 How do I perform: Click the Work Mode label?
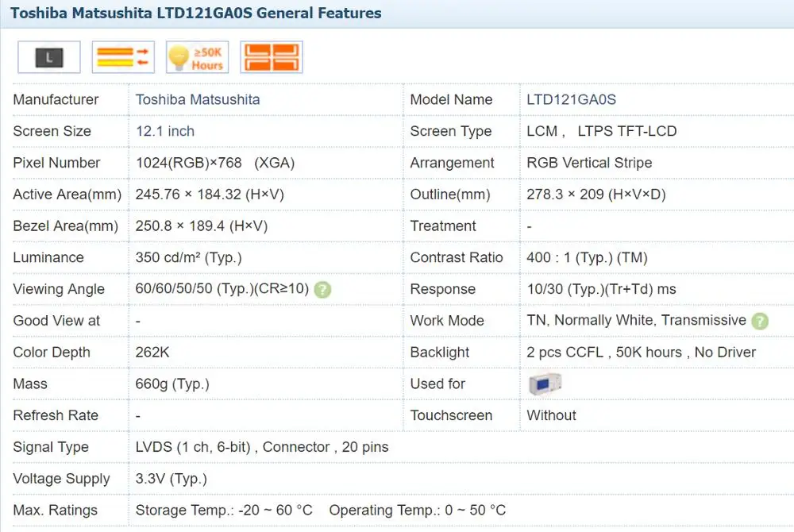pos(446,321)
